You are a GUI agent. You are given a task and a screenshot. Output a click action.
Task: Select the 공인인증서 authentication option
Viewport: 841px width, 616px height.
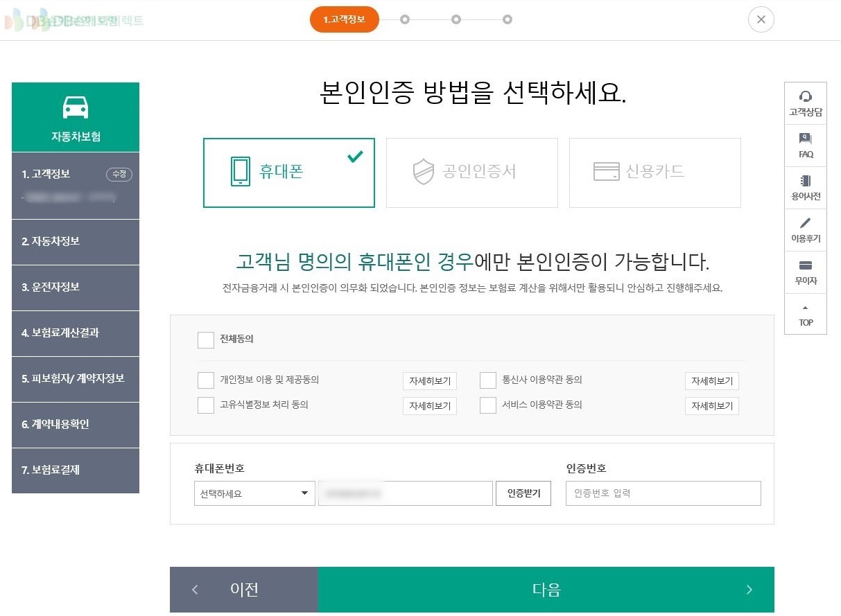(x=472, y=173)
